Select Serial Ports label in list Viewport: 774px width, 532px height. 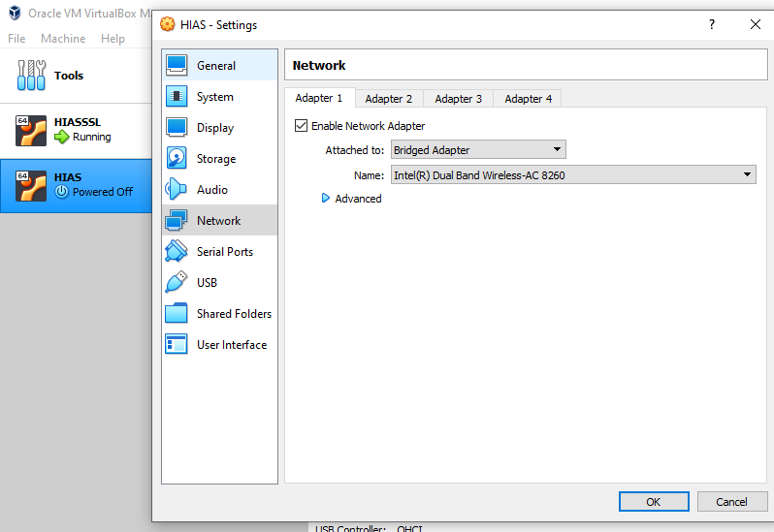pyautogui.click(x=225, y=251)
